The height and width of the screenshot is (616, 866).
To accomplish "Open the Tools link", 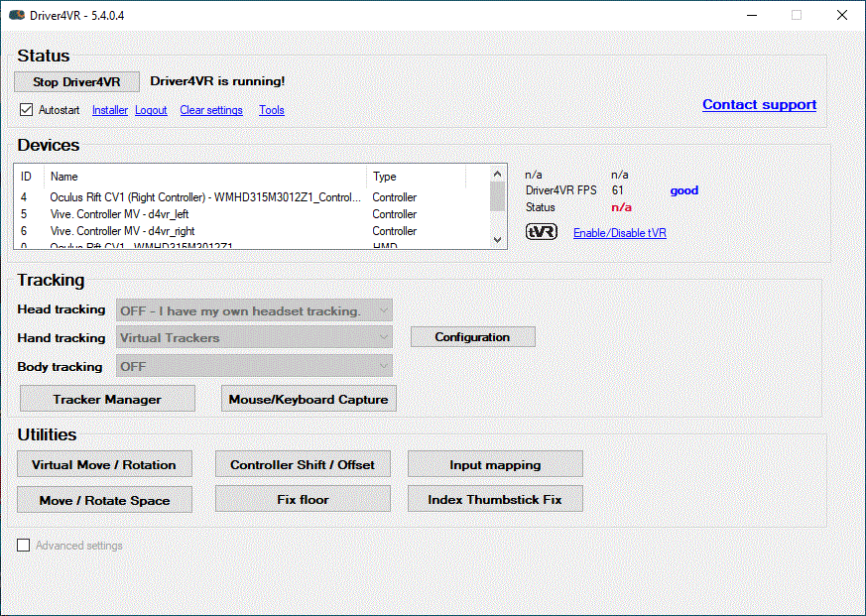I will point(272,110).
